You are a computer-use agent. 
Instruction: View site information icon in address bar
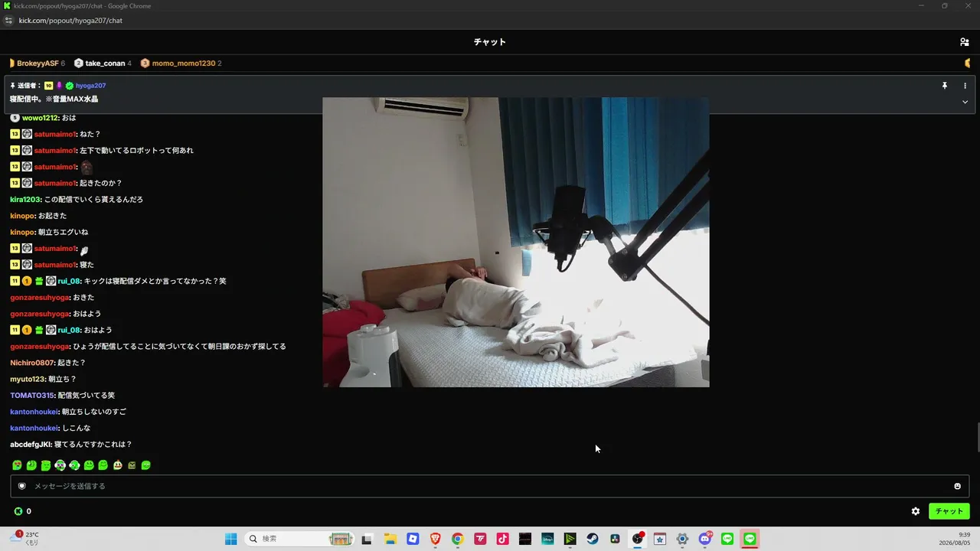[8, 21]
